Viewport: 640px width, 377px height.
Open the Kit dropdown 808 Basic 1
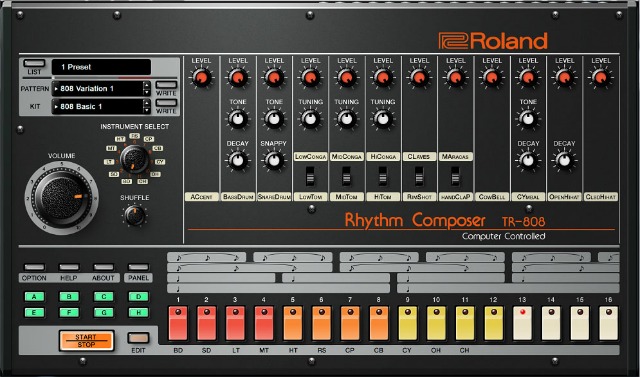[97, 106]
